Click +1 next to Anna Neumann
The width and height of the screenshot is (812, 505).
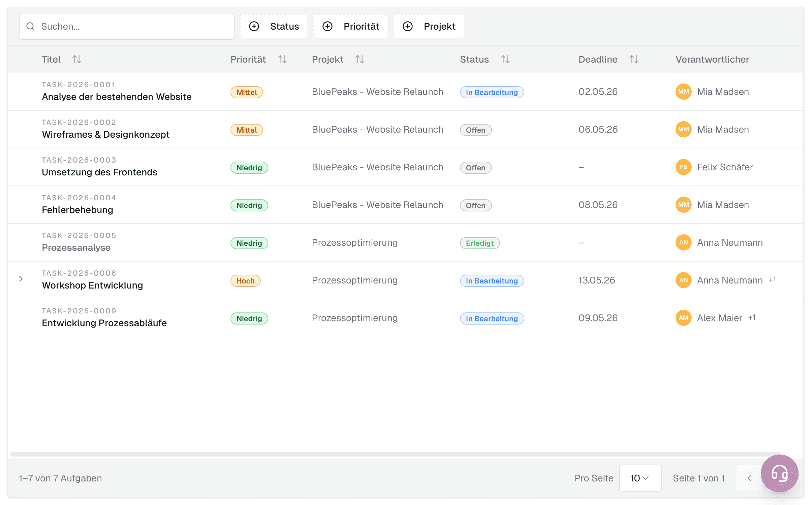coord(772,280)
